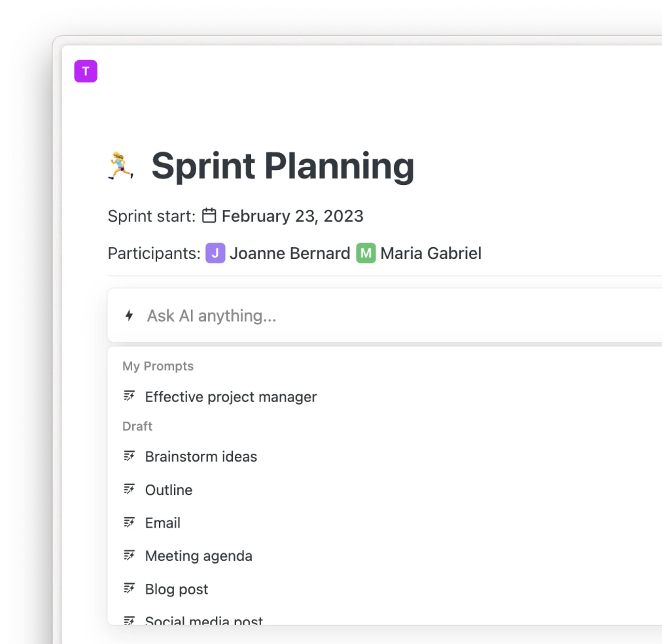Screen dimensions: 662x644
Task: Click the prompt icon beside Effective project manager
Action: click(130, 396)
